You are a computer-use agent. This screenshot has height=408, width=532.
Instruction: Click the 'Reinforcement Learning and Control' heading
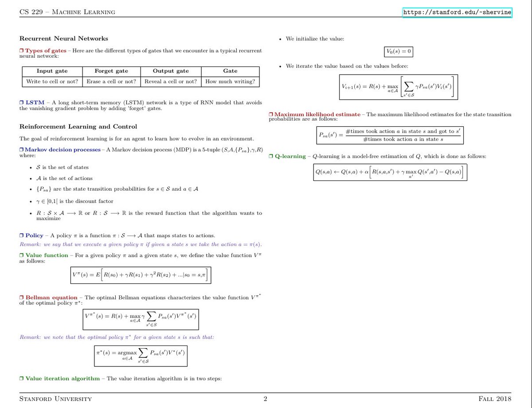[78, 127]
